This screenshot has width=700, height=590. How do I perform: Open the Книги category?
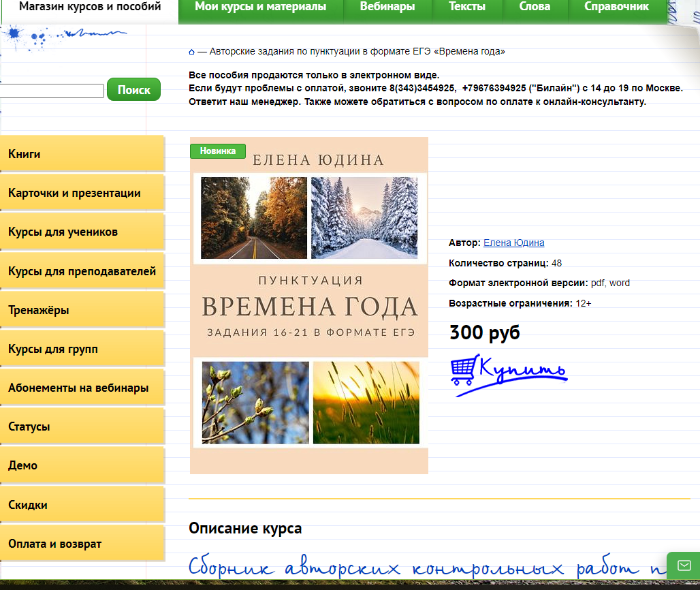[82, 154]
